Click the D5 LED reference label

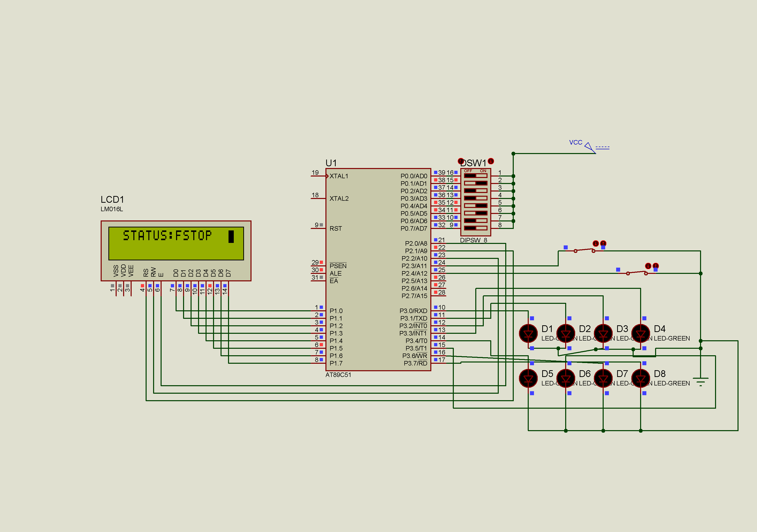point(547,374)
